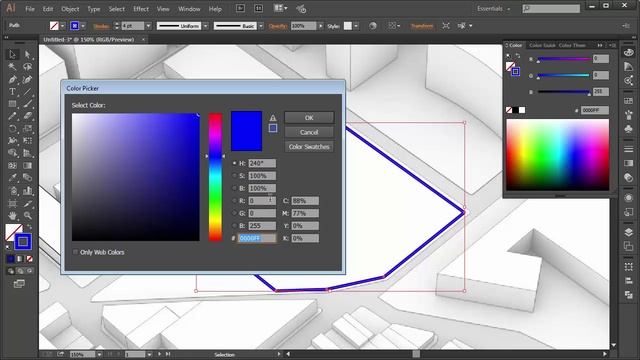
Task: Click the hex # 0000FF field in Color Picker
Action: point(257,238)
